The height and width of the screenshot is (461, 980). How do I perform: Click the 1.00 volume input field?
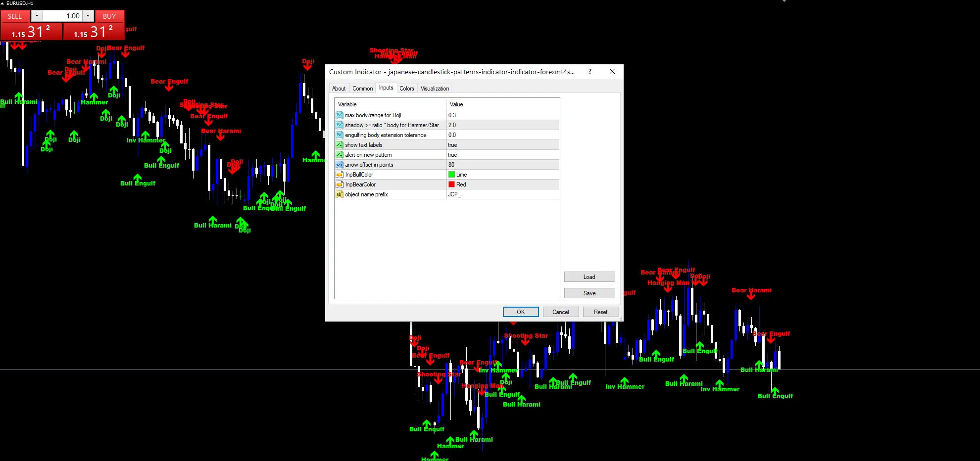pos(62,16)
